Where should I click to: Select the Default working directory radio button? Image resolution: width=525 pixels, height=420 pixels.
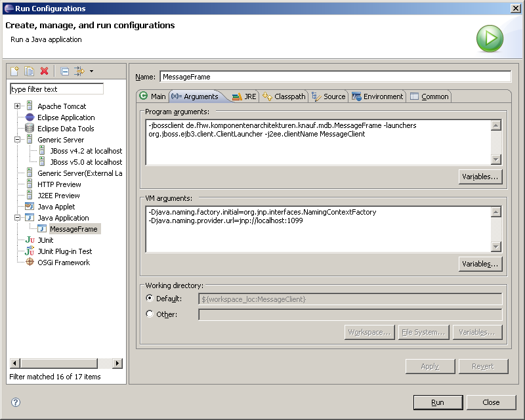[150, 298]
